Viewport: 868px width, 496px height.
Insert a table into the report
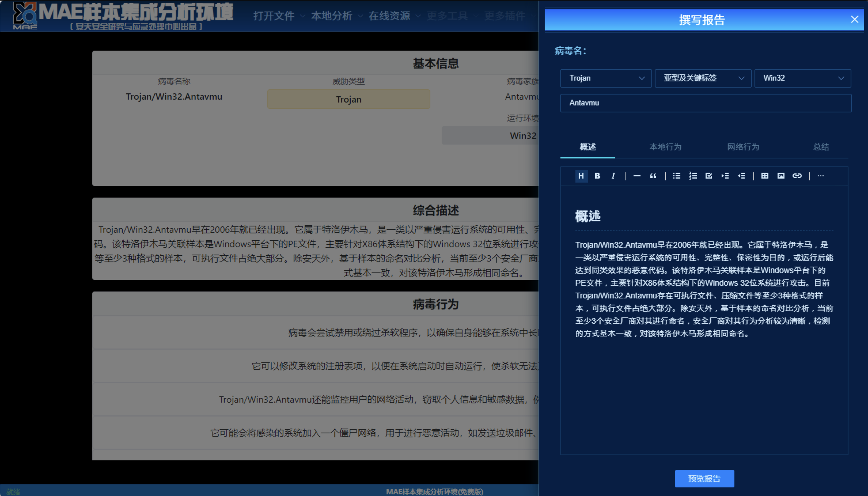(765, 176)
